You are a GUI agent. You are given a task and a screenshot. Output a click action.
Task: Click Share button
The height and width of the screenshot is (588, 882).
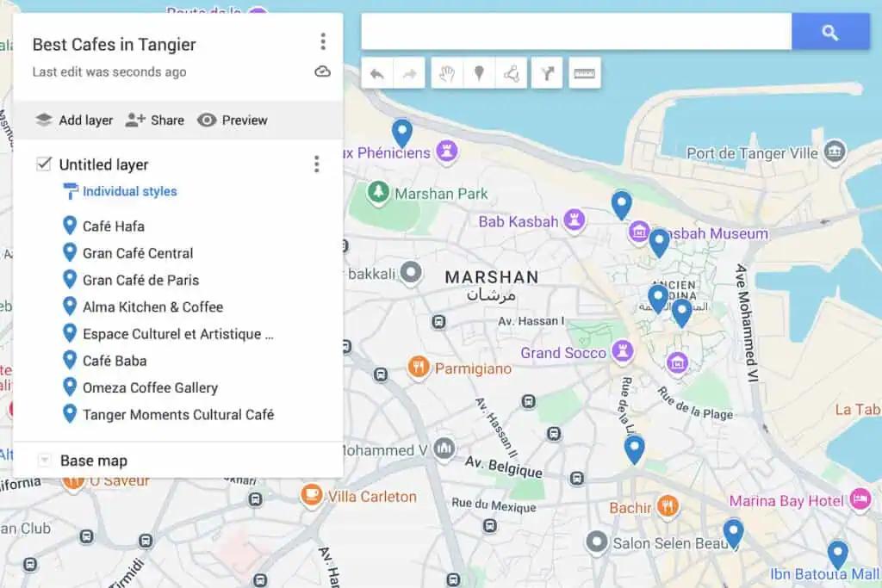(x=155, y=121)
